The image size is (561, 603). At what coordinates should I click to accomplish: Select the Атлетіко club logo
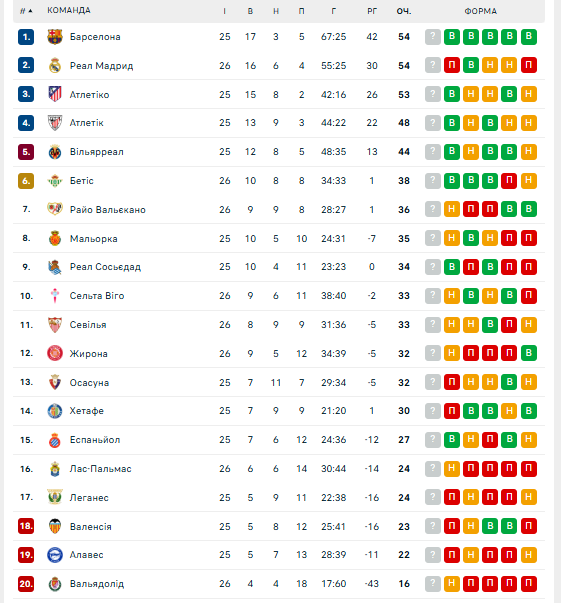click(55, 94)
